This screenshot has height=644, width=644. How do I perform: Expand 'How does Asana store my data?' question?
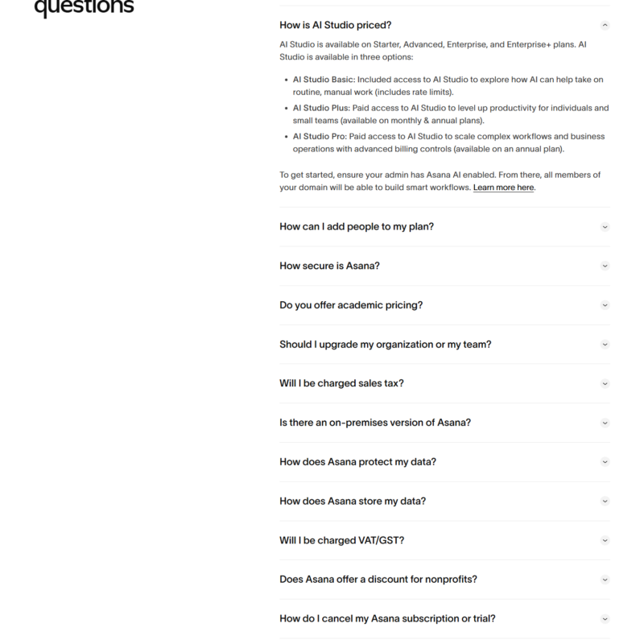(x=353, y=501)
